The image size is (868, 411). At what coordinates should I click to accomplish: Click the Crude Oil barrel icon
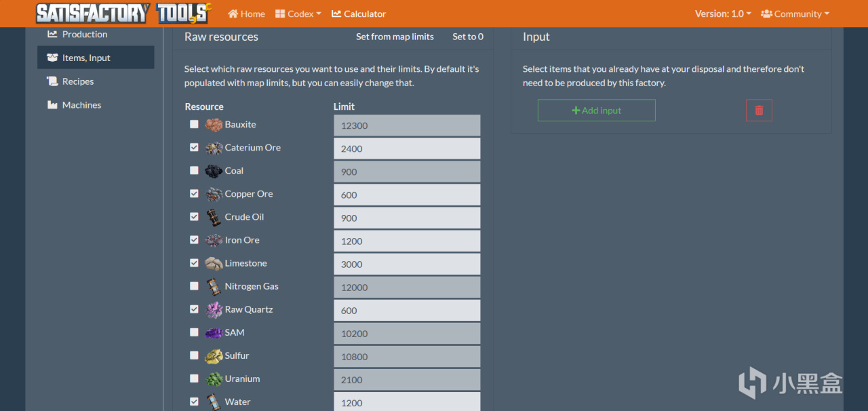(x=214, y=217)
